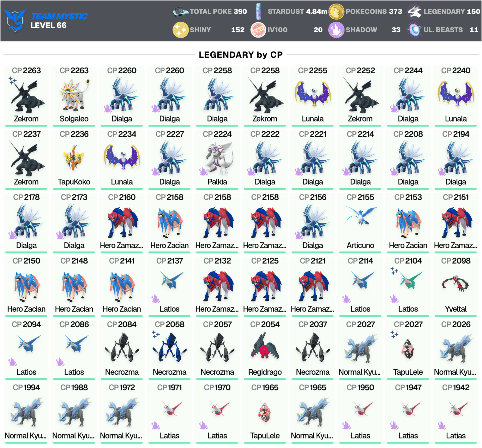Select the Yveltal CP 2098 card
This screenshot has height=448, width=482.
tap(456, 286)
